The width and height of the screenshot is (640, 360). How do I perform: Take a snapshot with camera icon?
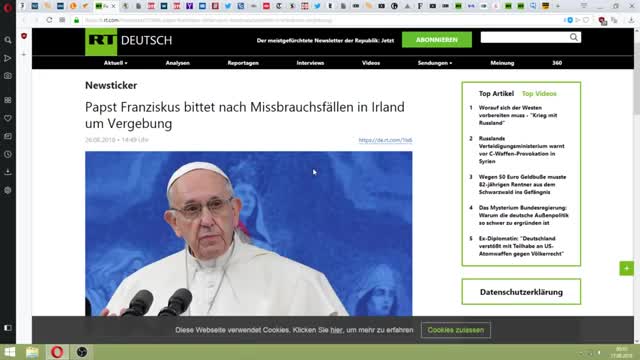tap(8, 76)
